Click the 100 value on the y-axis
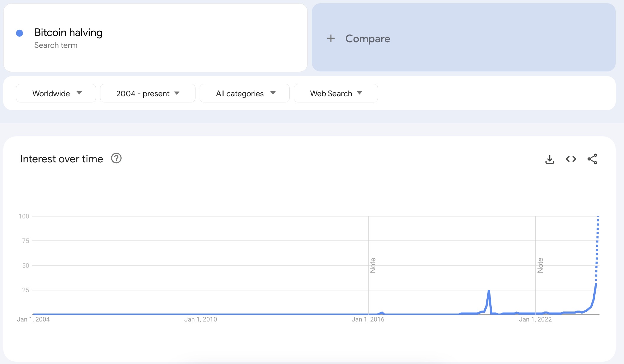The height and width of the screenshot is (364, 624). pyautogui.click(x=24, y=216)
